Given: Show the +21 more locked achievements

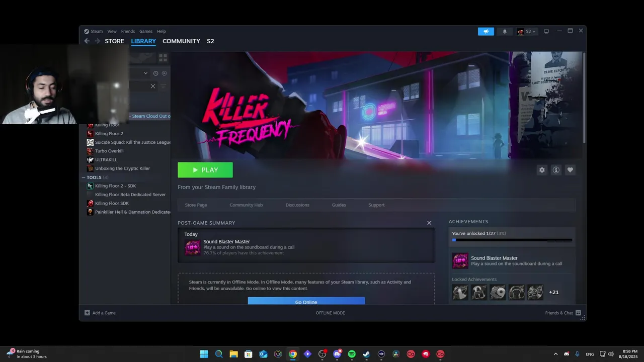Looking at the screenshot, I should (553, 292).
